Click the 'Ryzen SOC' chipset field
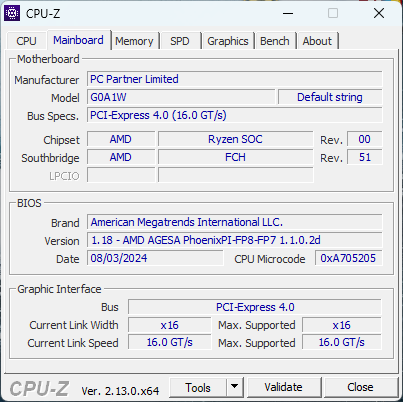403x402 pixels. [x=236, y=139]
